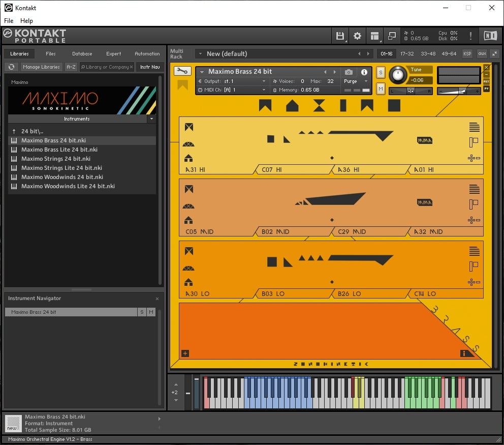Viewport: 504px width, 445px height.
Task: Switch to Database tab
Action: 82,54
